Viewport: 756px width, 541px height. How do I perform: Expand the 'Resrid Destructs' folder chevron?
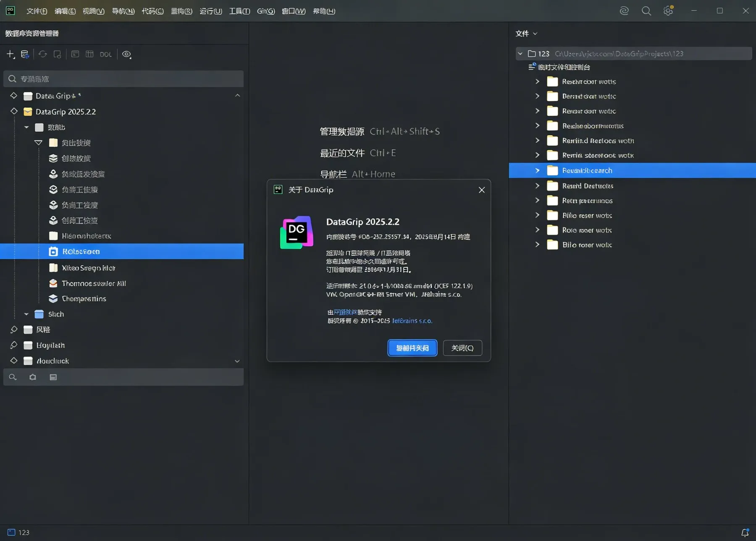click(x=537, y=186)
